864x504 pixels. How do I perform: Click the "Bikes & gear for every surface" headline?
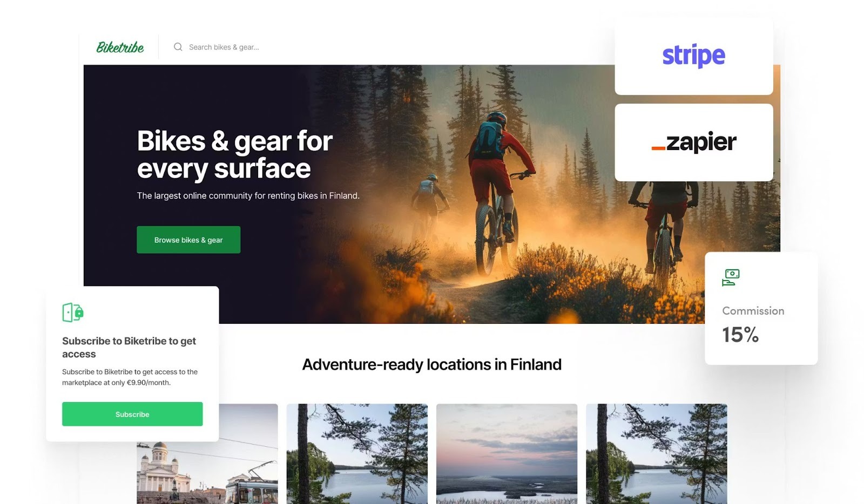pos(234,154)
